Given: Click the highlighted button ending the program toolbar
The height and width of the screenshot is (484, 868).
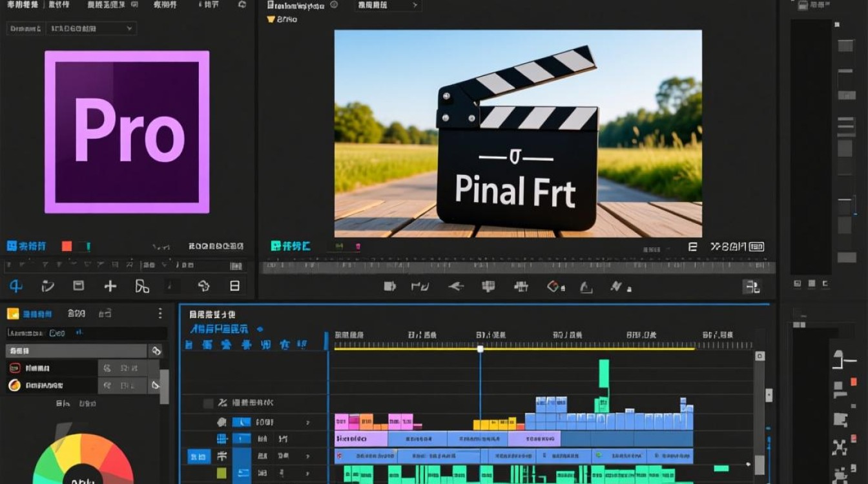Looking at the screenshot, I should [x=751, y=287].
